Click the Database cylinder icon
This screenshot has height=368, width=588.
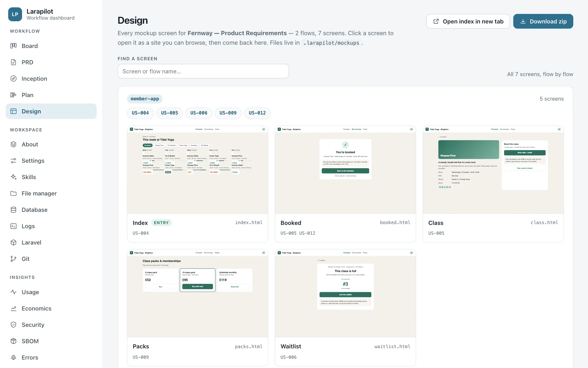pyautogui.click(x=13, y=210)
